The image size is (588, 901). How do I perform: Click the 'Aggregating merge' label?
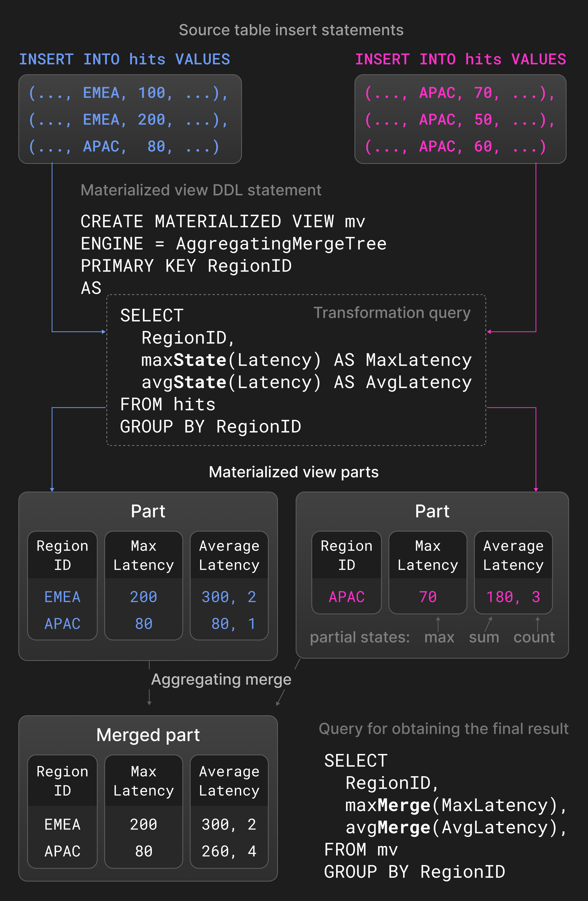(x=221, y=680)
